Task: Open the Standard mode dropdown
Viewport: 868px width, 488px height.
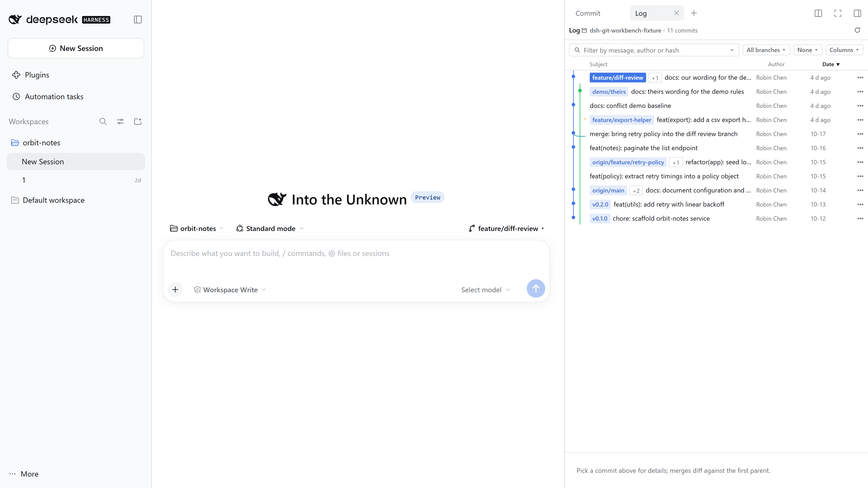Action: tap(270, 228)
